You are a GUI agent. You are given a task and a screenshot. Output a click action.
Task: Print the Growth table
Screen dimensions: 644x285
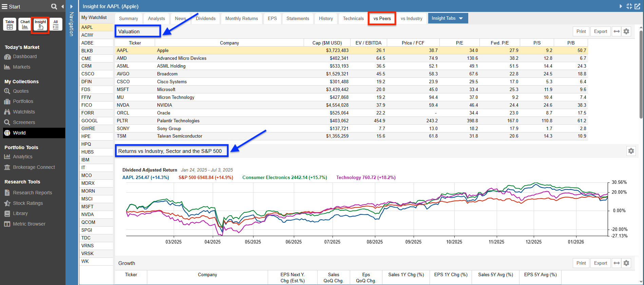tap(581, 263)
